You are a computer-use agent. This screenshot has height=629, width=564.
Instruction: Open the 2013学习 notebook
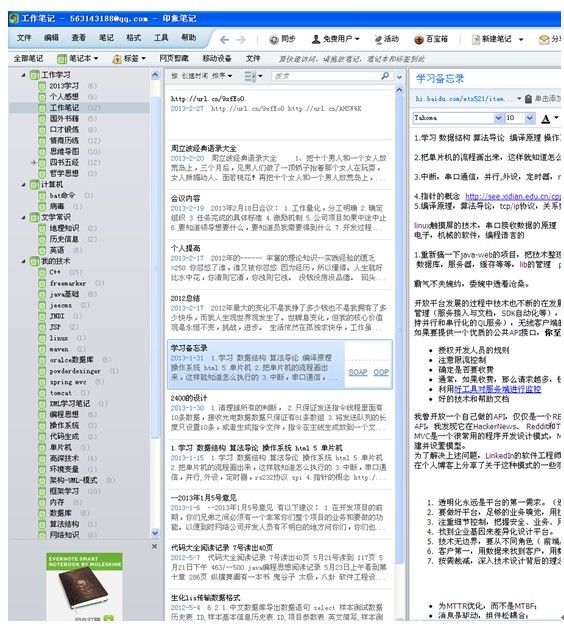click(64, 86)
